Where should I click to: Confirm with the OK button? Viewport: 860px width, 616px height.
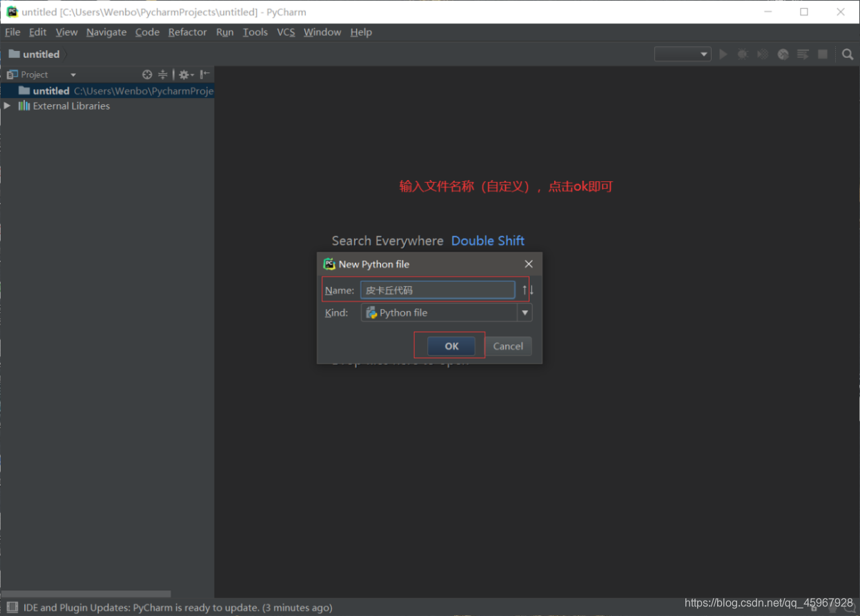click(451, 346)
